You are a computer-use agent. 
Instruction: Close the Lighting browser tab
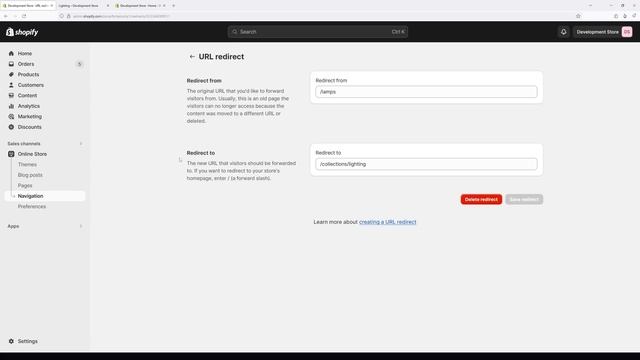point(108,6)
